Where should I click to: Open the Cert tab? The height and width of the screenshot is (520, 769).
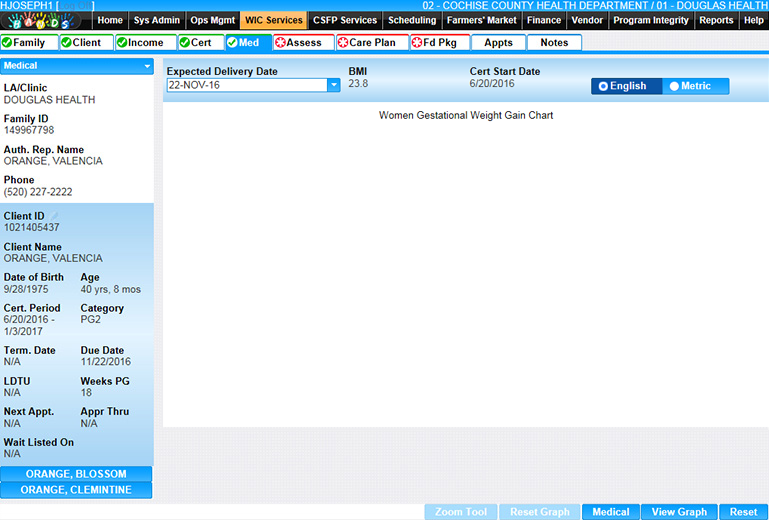pos(201,43)
